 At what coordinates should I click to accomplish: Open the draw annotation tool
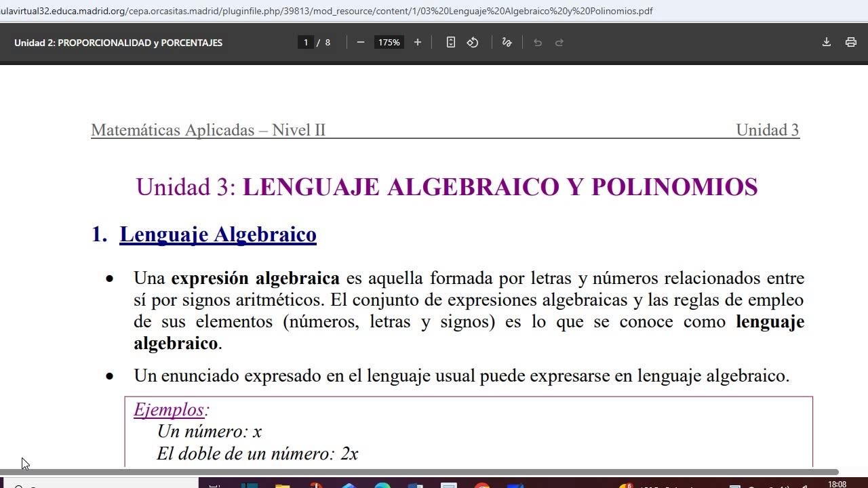[x=507, y=42]
